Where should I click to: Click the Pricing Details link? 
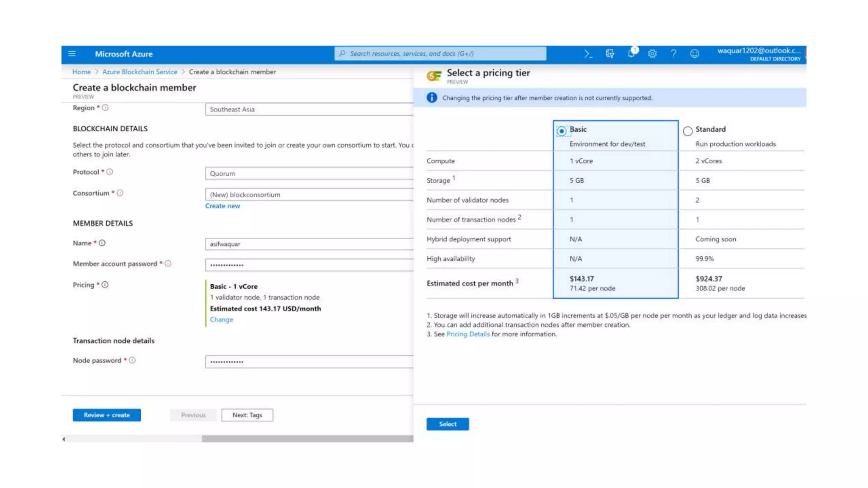467,334
